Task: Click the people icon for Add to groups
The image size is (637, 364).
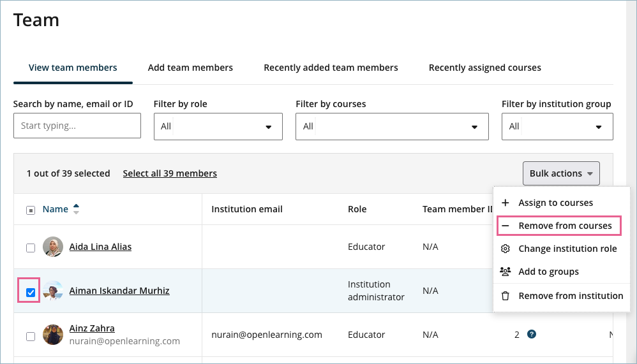Action: [x=506, y=272]
